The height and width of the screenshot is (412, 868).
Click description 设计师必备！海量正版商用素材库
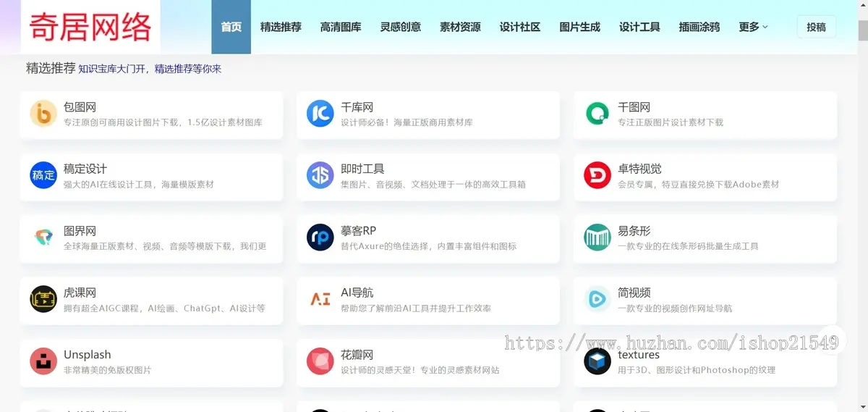(407, 122)
